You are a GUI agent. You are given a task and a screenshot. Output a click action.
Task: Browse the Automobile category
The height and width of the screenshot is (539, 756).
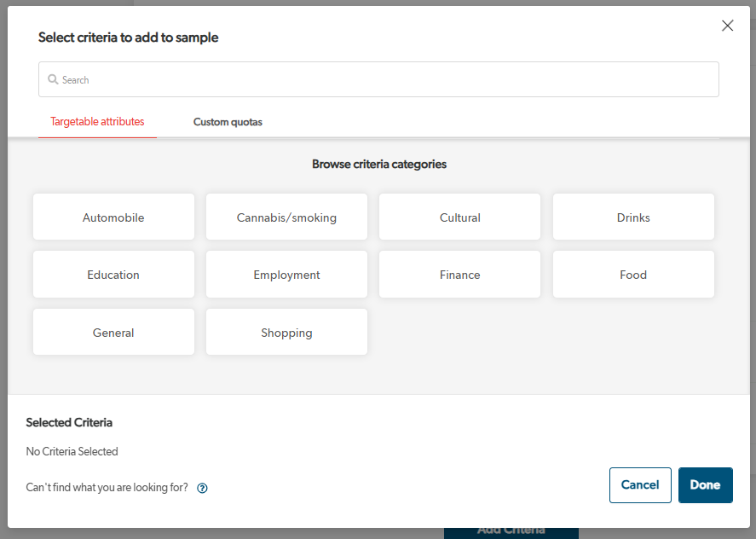click(113, 217)
